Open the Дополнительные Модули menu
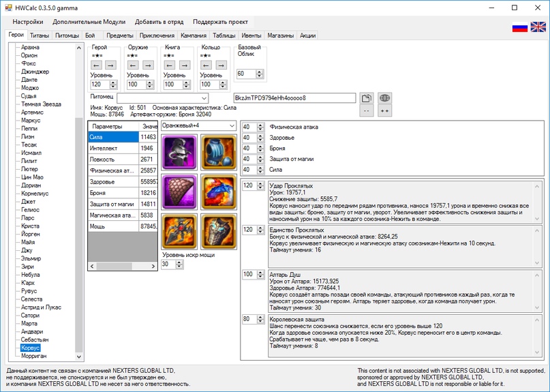Viewport: 550px width, 392px height. point(89,22)
